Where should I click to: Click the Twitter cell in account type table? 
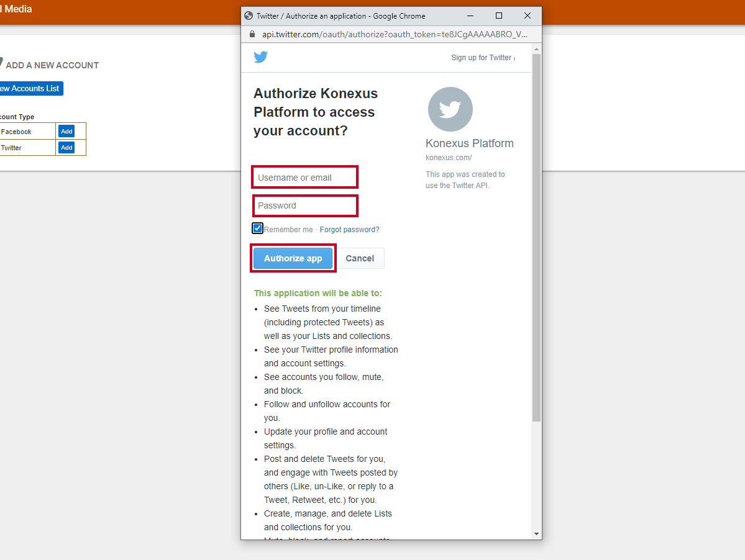click(x=27, y=148)
